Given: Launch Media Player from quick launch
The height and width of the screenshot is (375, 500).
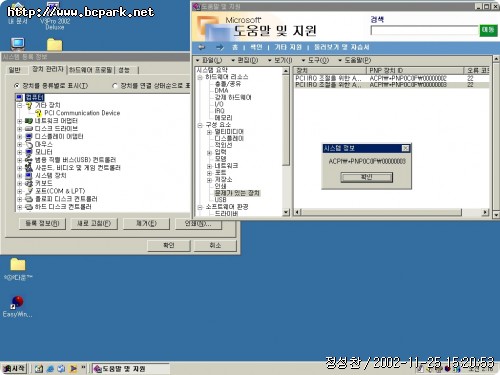Looking at the screenshot, I should click(73, 368).
